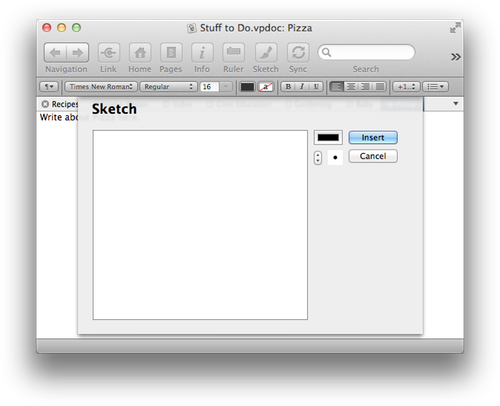
Task: Toggle italic text formatting
Action: point(302,87)
